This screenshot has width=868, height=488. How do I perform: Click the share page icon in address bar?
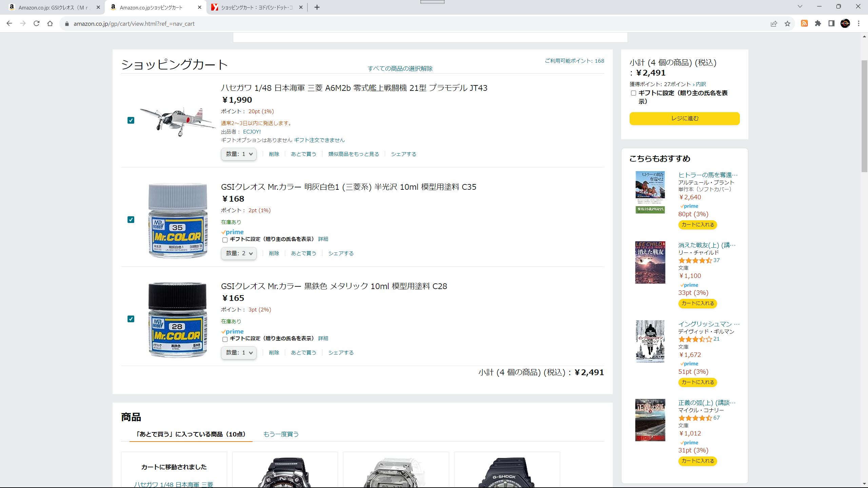[774, 23]
